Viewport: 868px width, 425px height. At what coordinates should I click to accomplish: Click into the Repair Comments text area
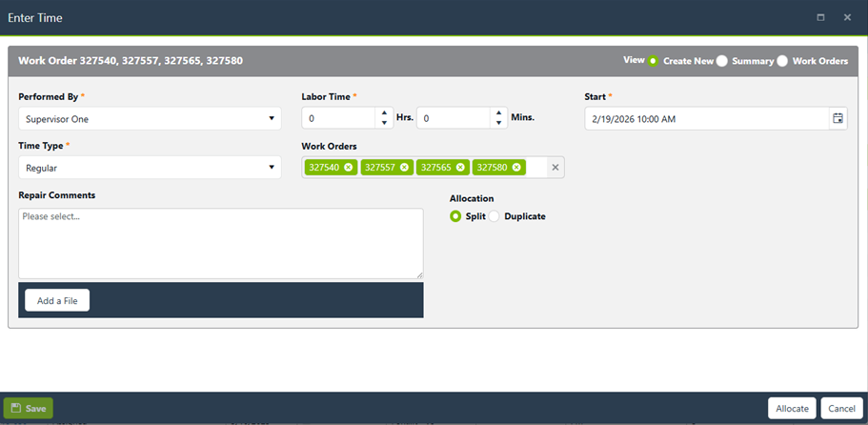220,244
